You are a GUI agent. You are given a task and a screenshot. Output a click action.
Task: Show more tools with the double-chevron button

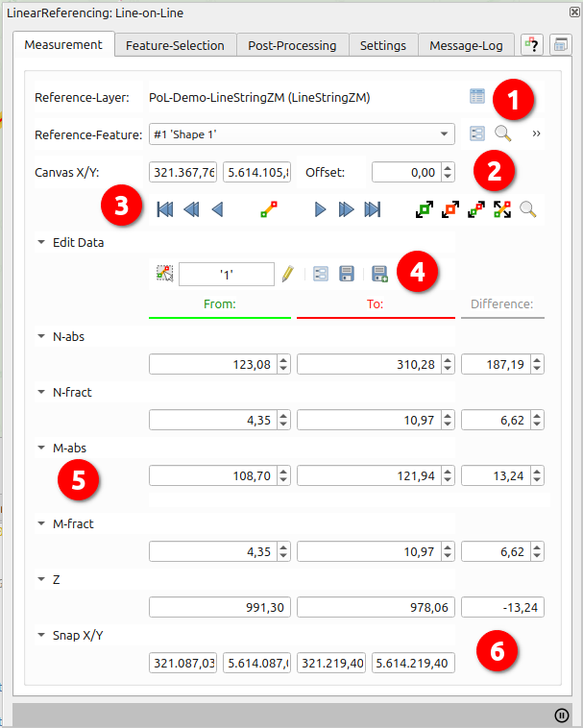click(x=536, y=134)
